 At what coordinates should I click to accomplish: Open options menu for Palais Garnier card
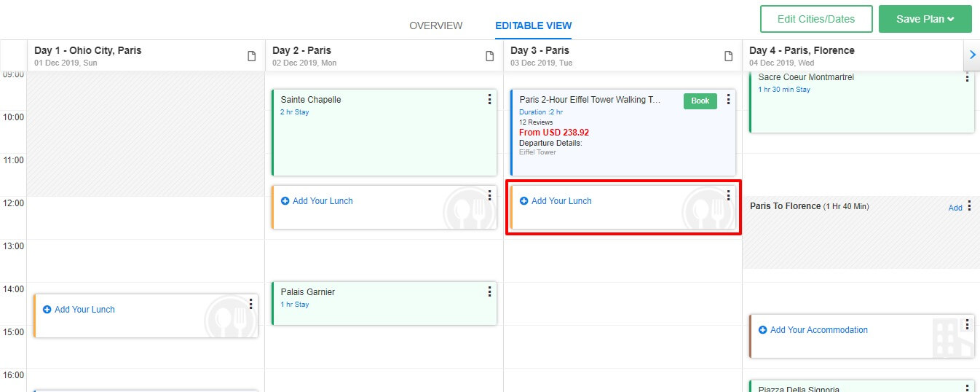tap(489, 292)
